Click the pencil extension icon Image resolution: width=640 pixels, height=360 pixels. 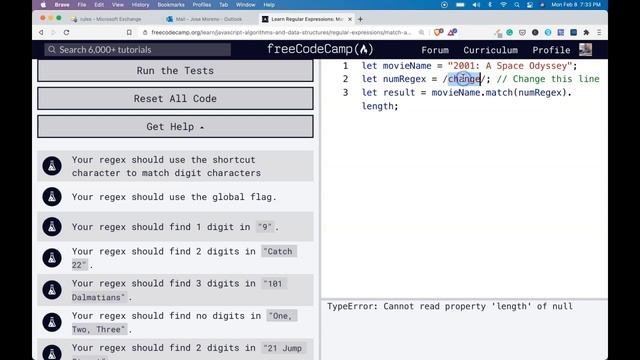click(x=498, y=33)
